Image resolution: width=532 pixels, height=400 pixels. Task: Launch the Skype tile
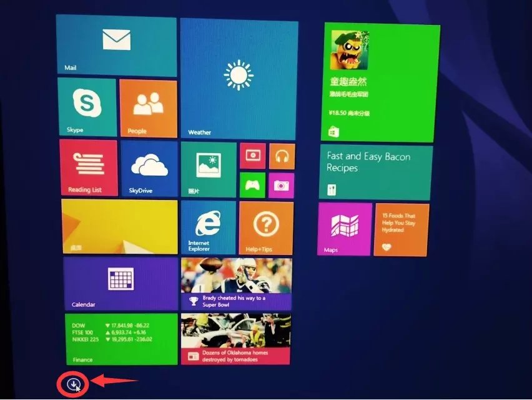pyautogui.click(x=87, y=107)
